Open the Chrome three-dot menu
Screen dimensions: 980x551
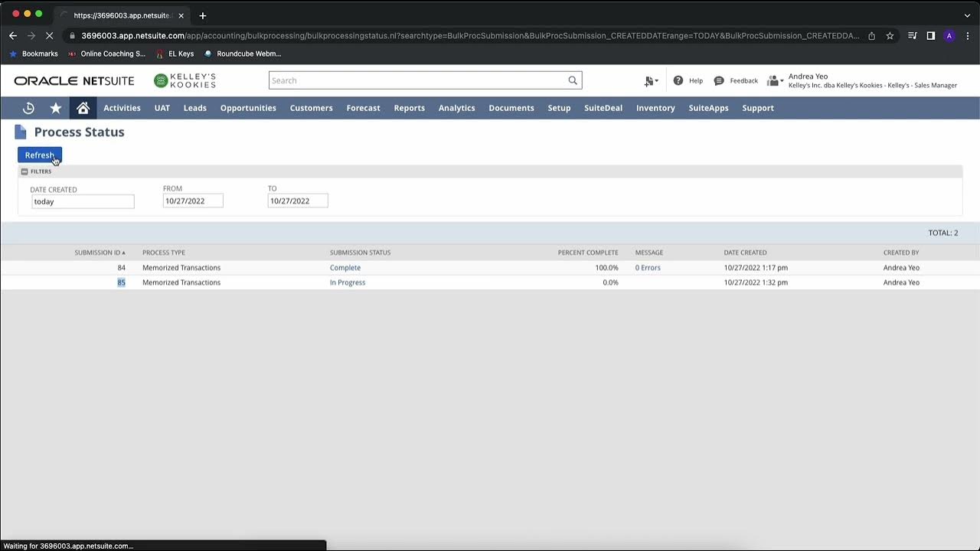tap(968, 35)
